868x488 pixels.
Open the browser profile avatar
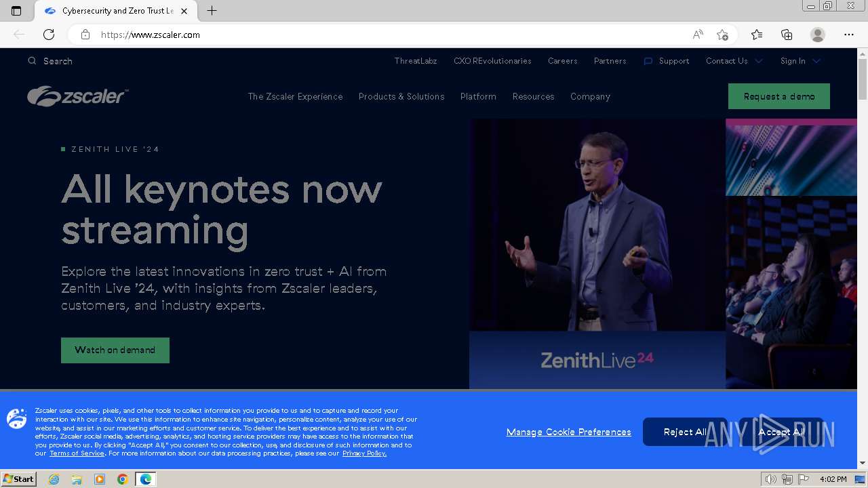click(x=818, y=35)
